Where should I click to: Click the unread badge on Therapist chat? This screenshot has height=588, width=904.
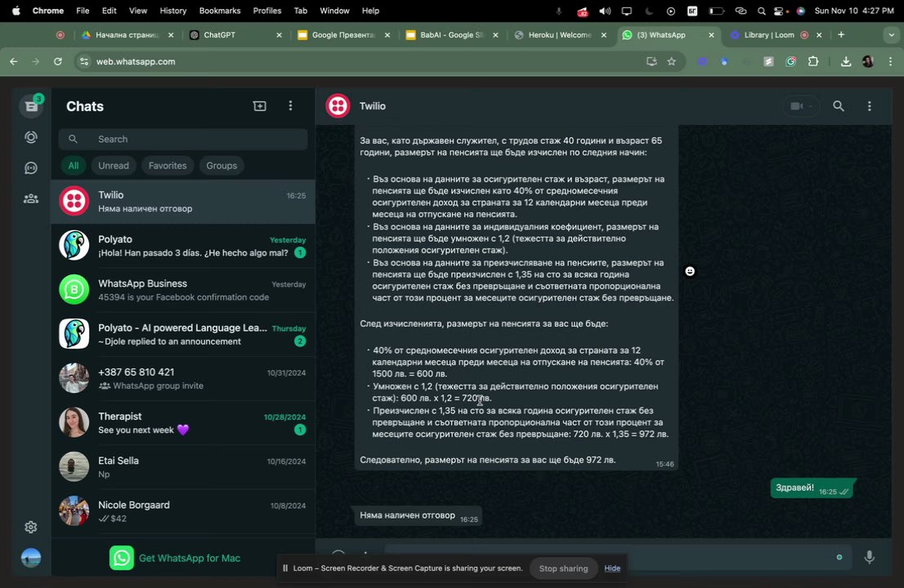(x=300, y=430)
